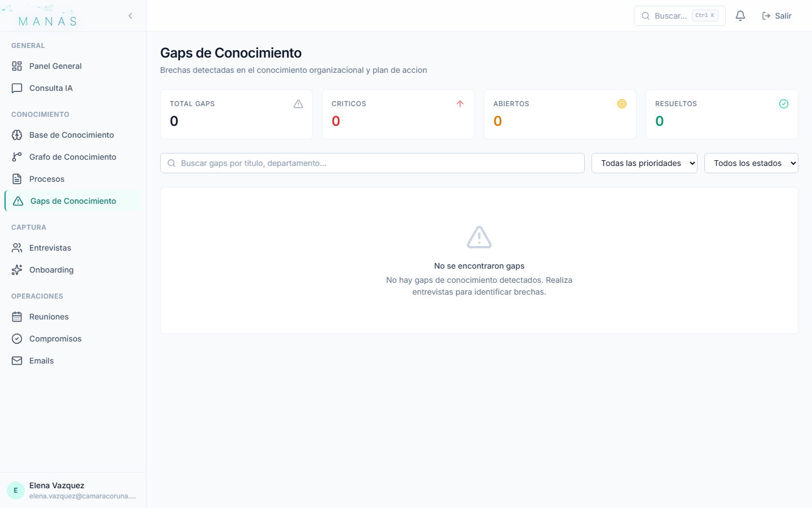Open the Grafo de Conocimiento icon
The height and width of the screenshot is (508, 812).
coord(17,157)
